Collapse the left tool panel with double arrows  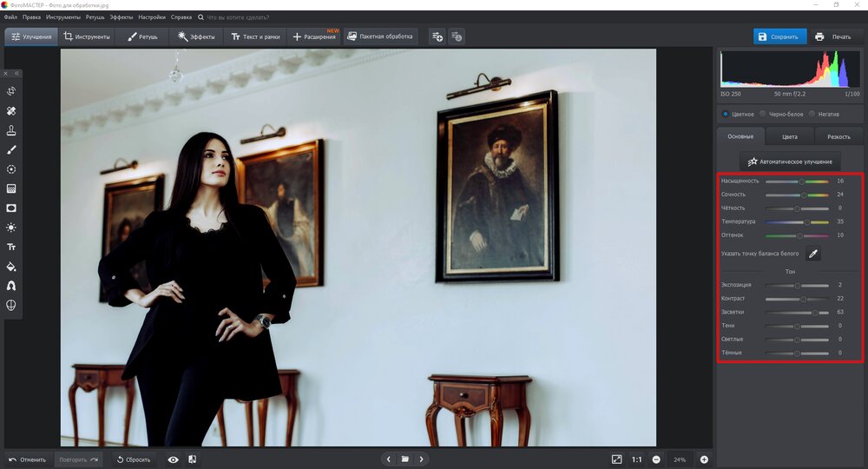tap(16, 74)
